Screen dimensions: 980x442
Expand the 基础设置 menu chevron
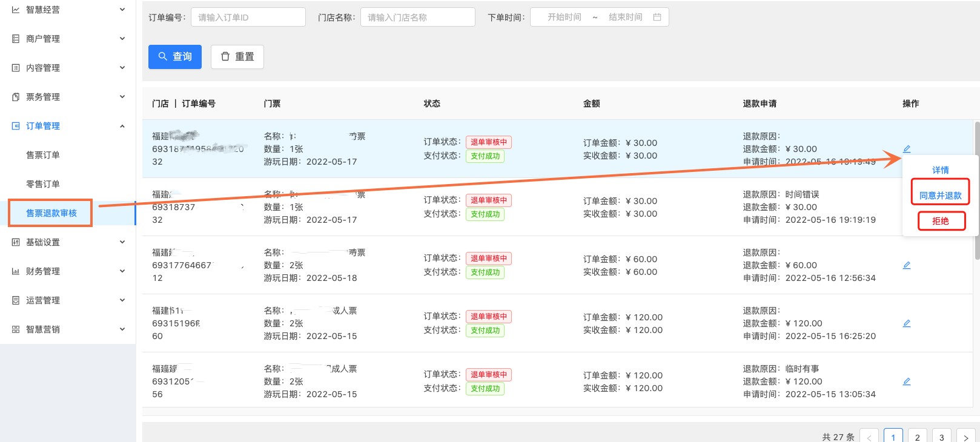coord(122,242)
